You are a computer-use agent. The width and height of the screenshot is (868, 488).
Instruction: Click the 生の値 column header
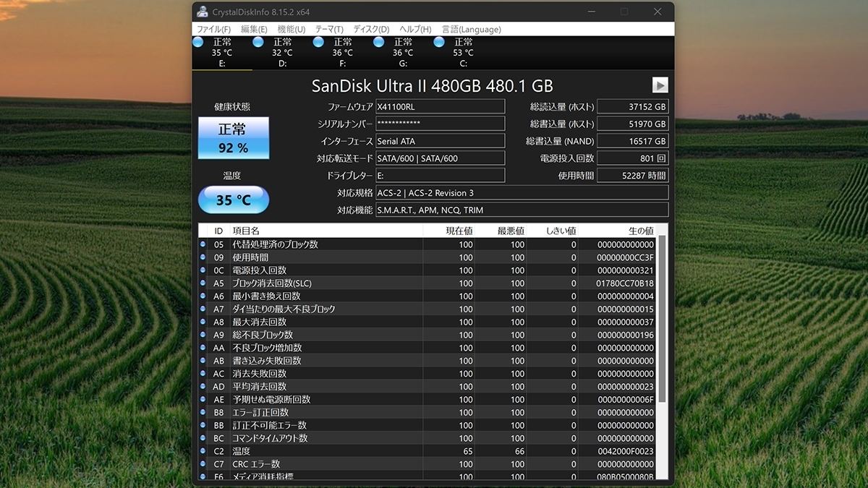tap(618, 231)
